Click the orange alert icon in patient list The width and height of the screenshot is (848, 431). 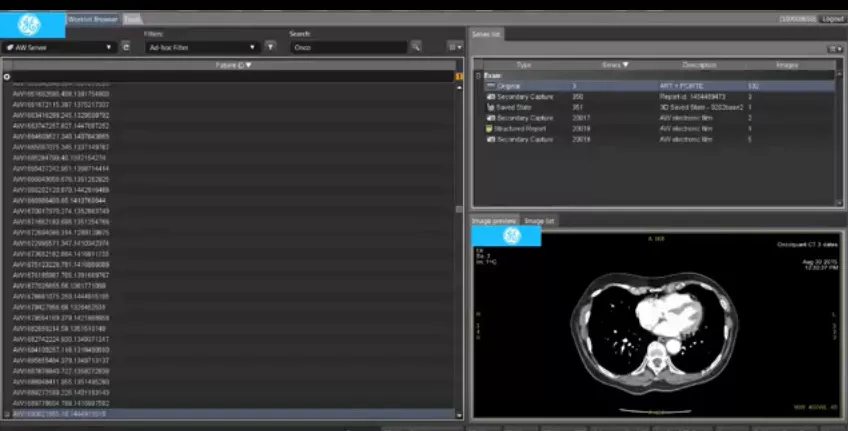[x=460, y=77]
